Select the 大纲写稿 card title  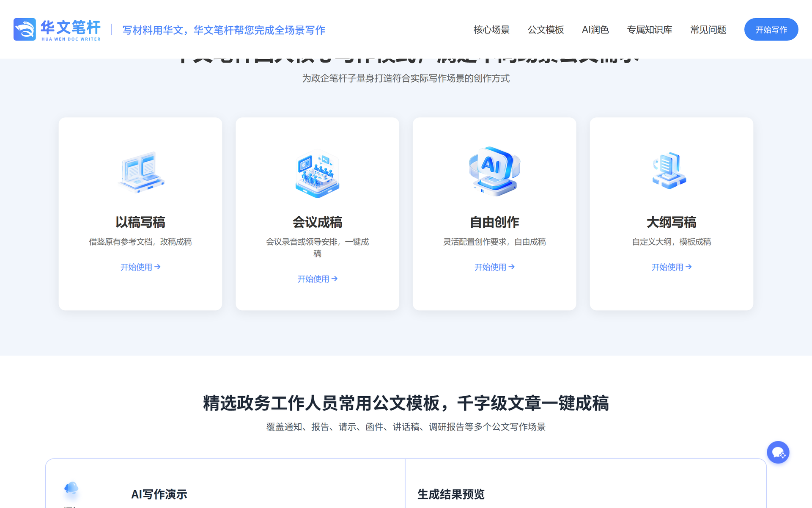point(672,222)
